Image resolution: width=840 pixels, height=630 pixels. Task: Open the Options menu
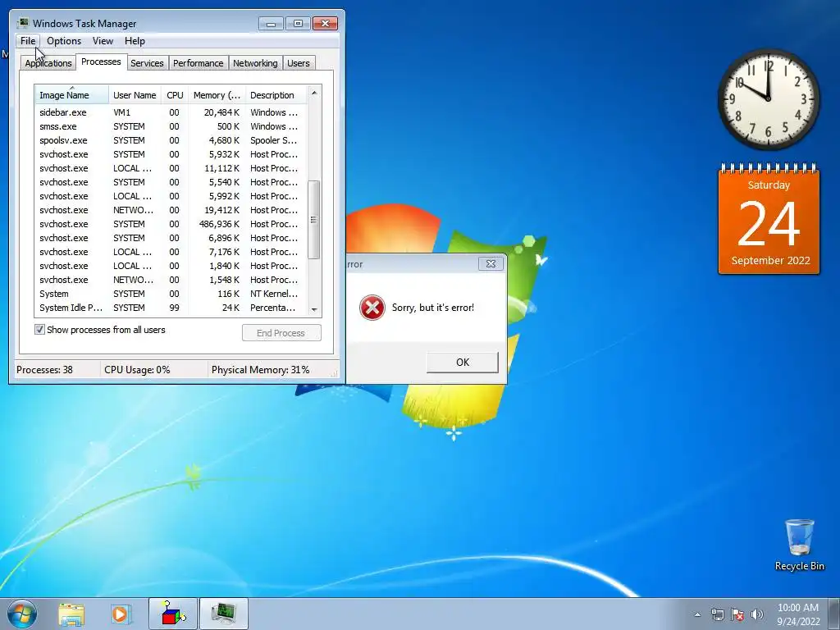(x=64, y=41)
